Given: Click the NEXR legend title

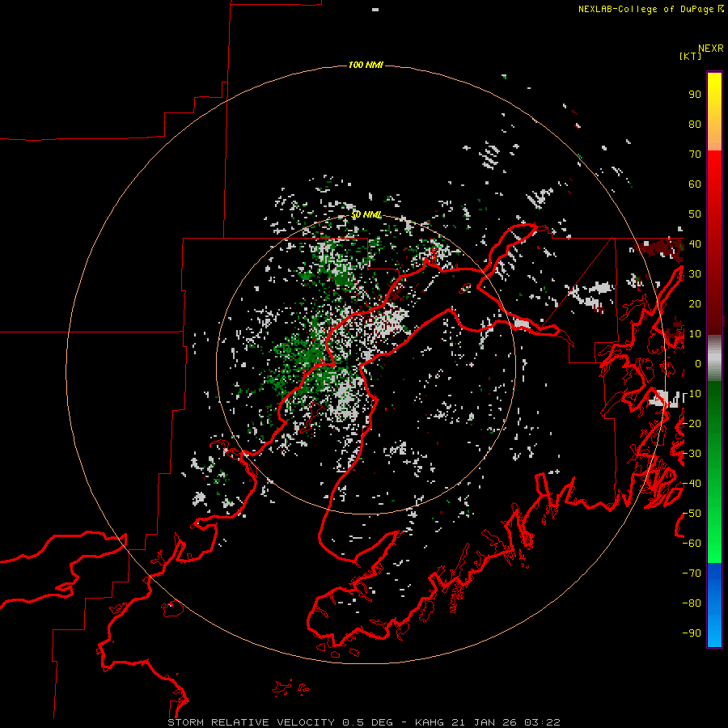Looking at the screenshot, I should [x=711, y=49].
